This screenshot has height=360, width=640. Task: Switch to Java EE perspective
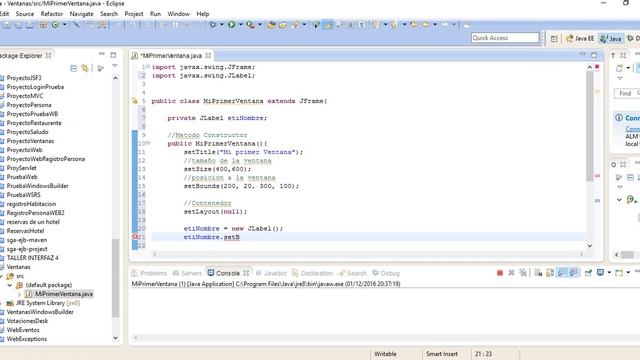coord(580,38)
